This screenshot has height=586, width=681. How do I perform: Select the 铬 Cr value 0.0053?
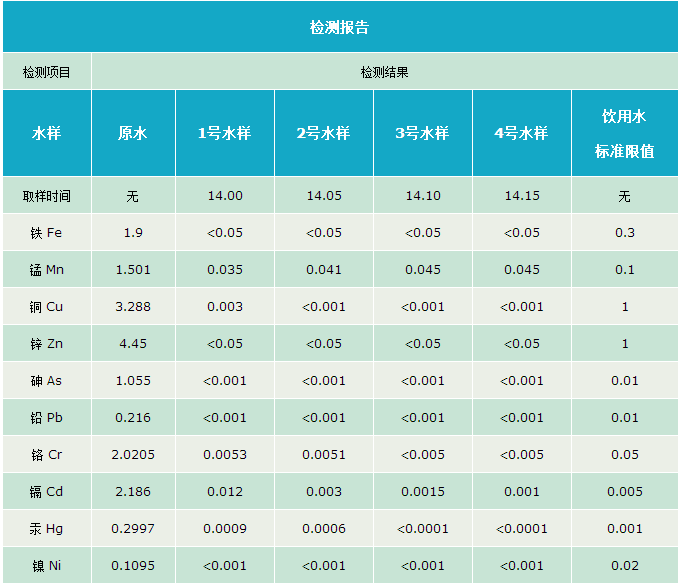(225, 455)
